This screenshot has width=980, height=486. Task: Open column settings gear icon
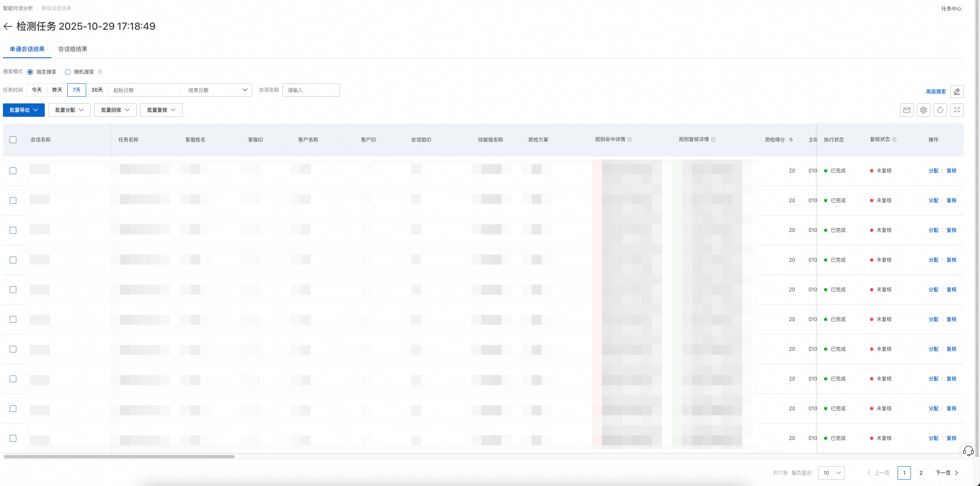click(x=923, y=110)
